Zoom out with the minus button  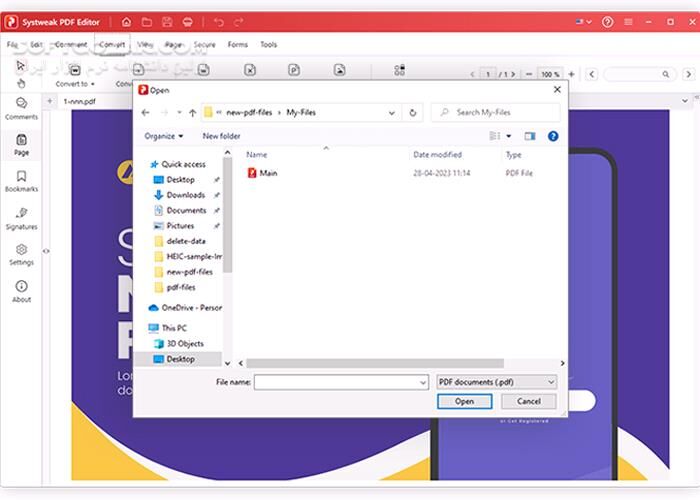pos(529,74)
